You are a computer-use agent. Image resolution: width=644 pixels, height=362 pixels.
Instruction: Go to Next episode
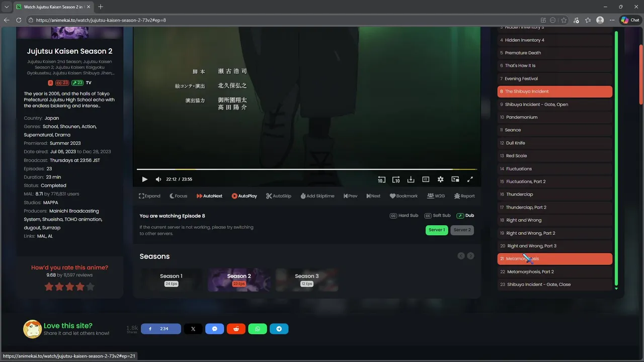373,196
